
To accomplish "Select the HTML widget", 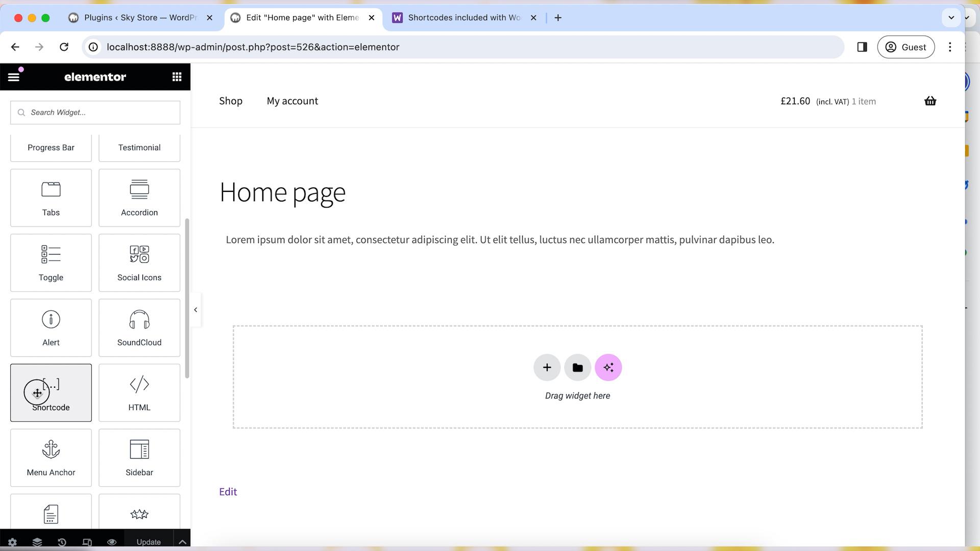I will [139, 393].
